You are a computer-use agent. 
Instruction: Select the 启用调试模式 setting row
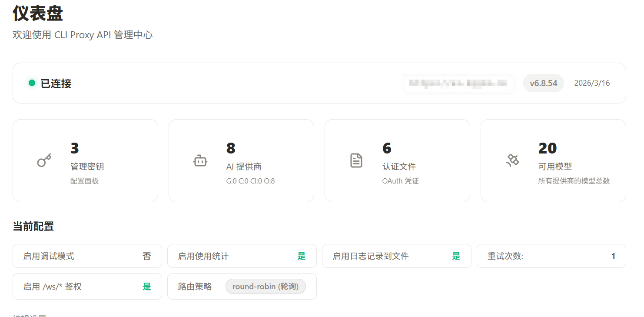[x=87, y=256]
